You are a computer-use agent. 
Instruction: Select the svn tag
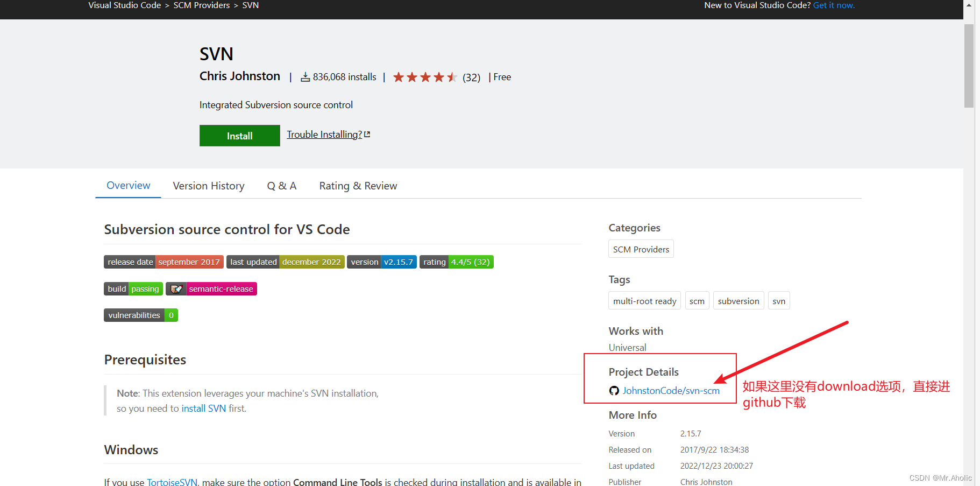pos(779,301)
